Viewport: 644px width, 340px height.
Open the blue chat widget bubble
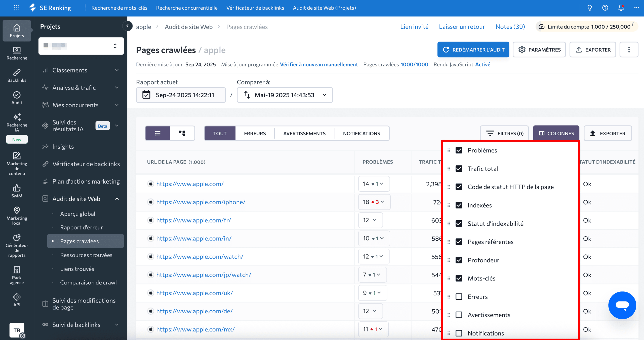coord(622,305)
